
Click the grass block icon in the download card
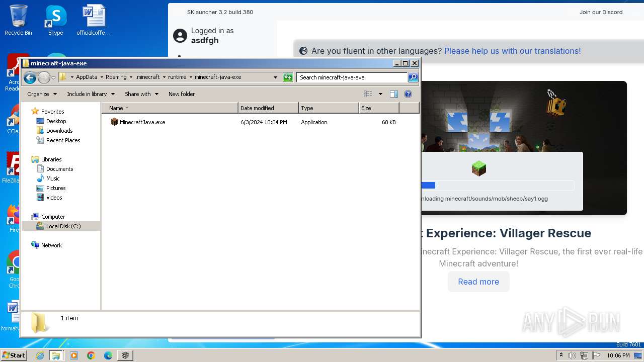point(478,168)
